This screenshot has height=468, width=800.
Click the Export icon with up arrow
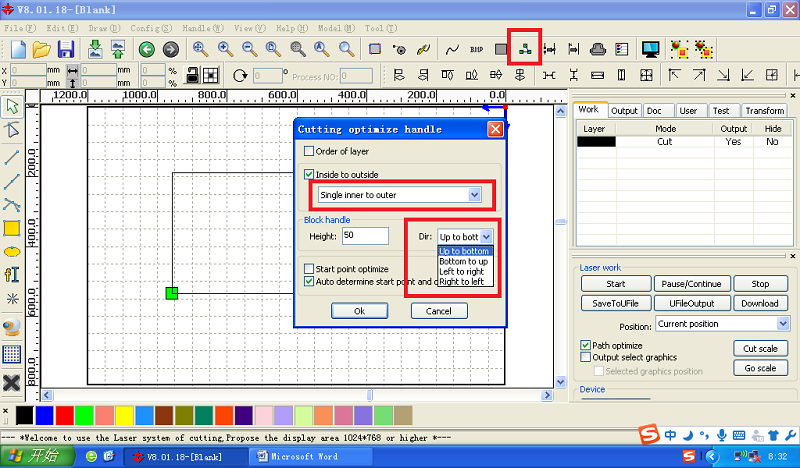click(118, 50)
